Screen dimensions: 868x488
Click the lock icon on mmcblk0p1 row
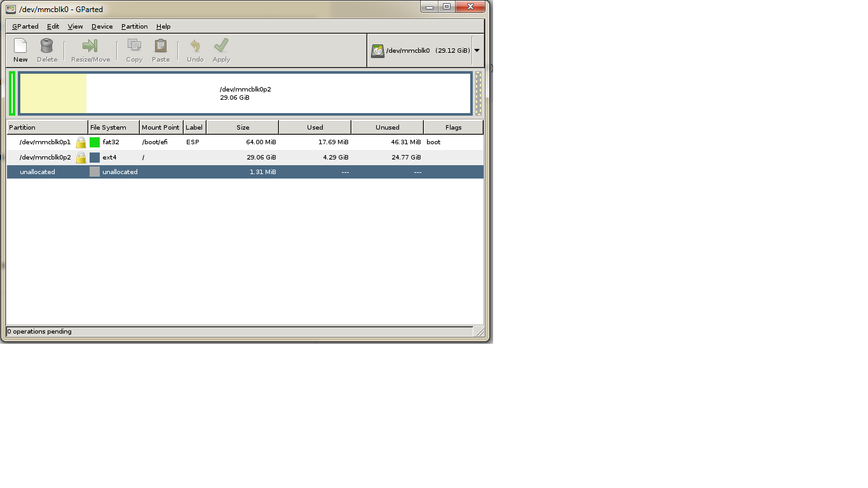click(x=81, y=142)
